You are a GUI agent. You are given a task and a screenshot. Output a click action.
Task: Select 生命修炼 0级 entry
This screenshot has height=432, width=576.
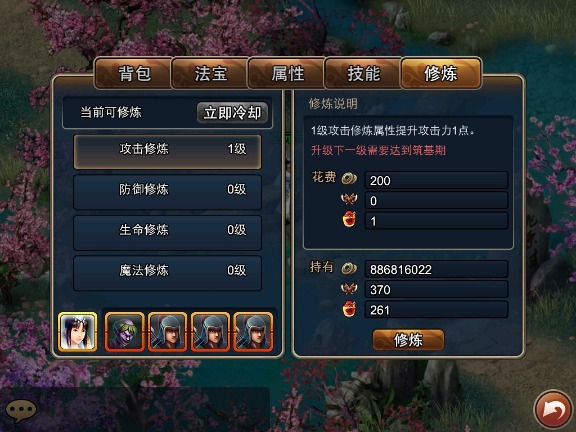[168, 233]
